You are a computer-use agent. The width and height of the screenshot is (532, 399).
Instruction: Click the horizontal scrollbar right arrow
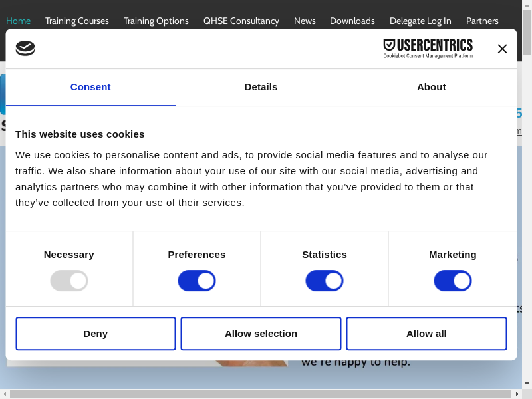[517, 394]
